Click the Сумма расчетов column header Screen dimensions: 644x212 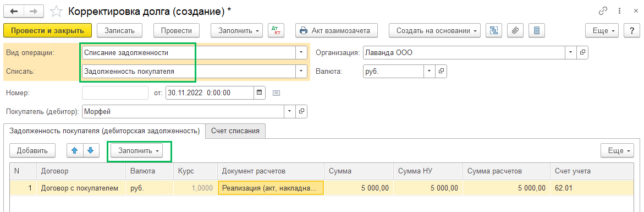click(x=506, y=171)
